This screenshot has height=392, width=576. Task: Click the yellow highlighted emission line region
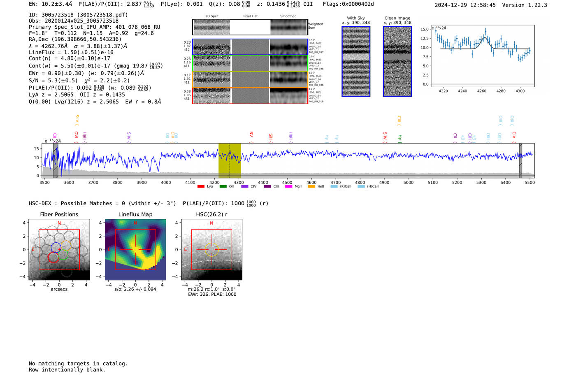pyautogui.click(x=230, y=160)
